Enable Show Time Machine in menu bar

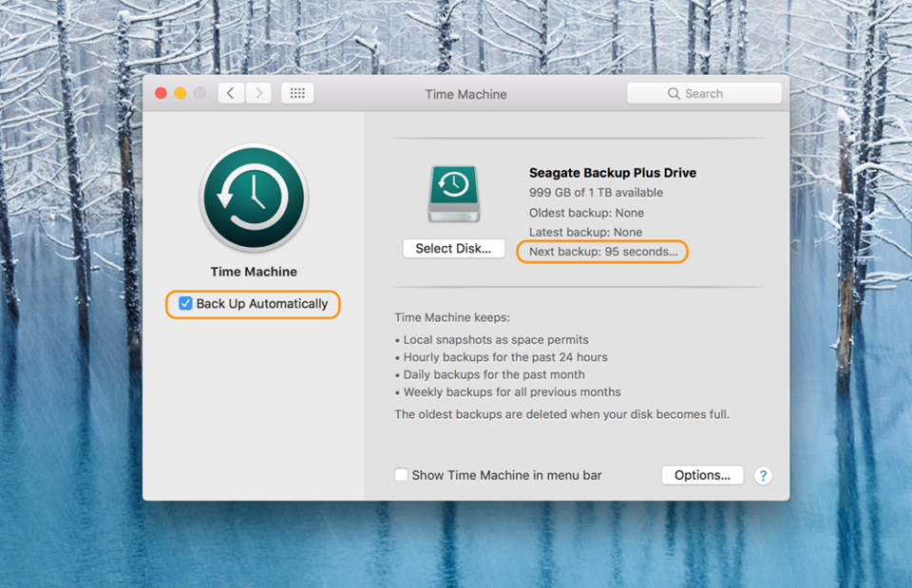tap(401, 475)
